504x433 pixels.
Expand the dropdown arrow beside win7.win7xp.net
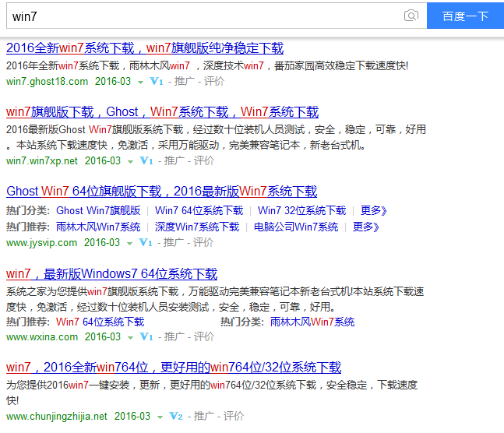(130, 162)
